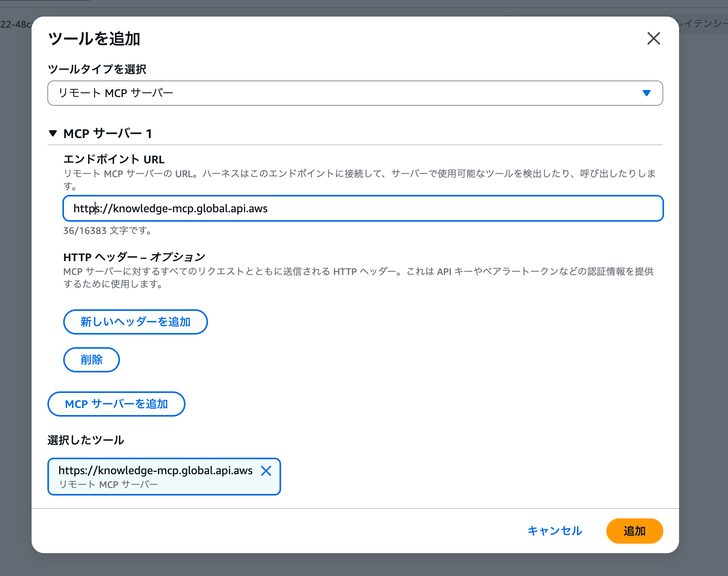The width and height of the screenshot is (728, 576).
Task: Close the ツールを追加 dialog with X
Action: (654, 39)
